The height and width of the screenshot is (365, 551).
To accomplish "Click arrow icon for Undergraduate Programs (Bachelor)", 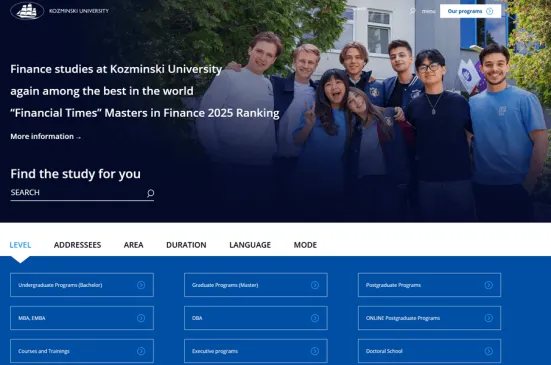I will [141, 285].
